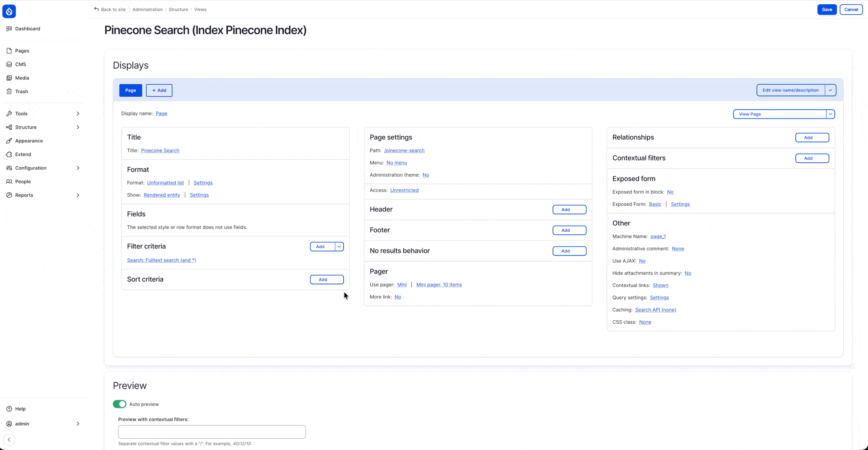
Task: Collapse the sidebar with the arrow button
Action: coord(9,440)
